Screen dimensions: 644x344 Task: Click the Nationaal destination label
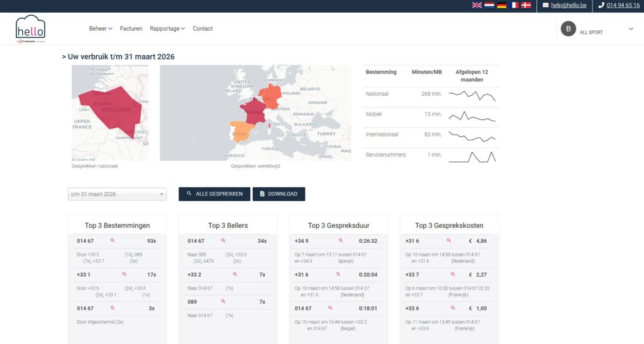coord(377,94)
